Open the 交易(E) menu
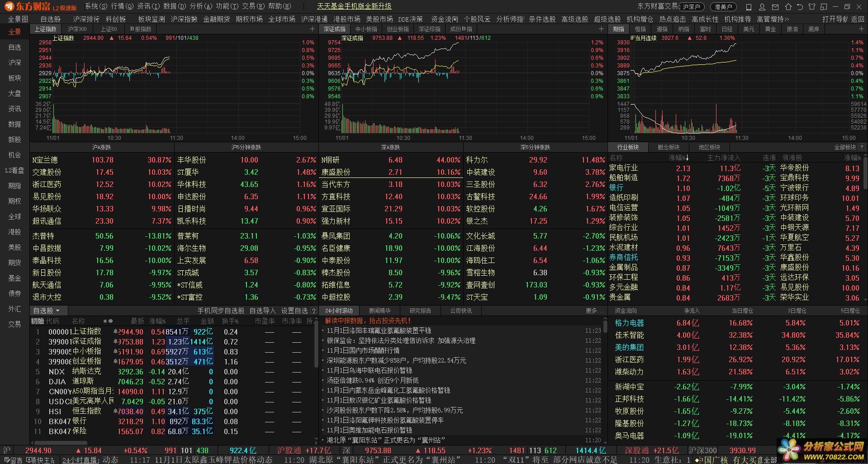Viewport: 868px width, 464px height. 253,6
